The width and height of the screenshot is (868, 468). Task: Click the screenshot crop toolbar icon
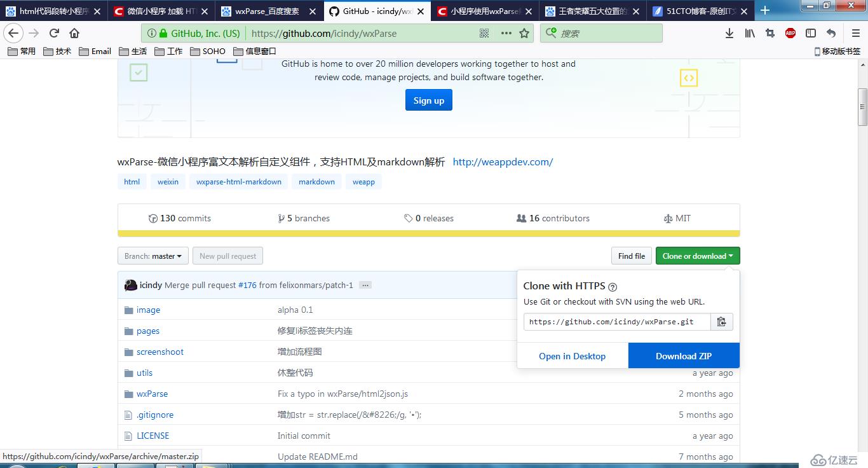(770, 33)
